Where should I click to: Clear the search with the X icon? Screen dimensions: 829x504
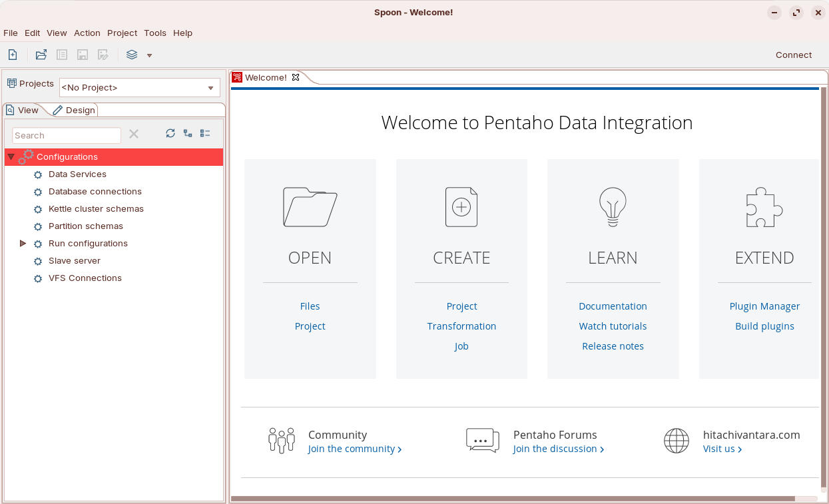pos(134,134)
